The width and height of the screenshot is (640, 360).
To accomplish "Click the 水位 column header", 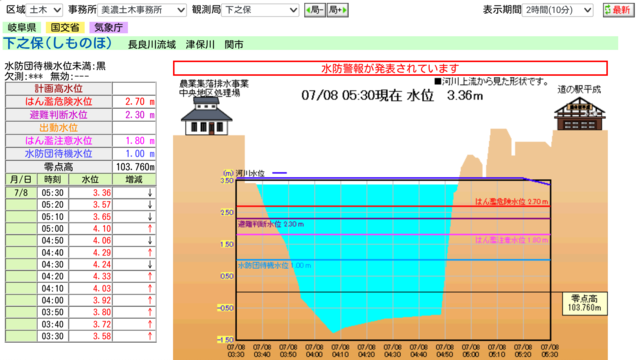I will [90, 180].
